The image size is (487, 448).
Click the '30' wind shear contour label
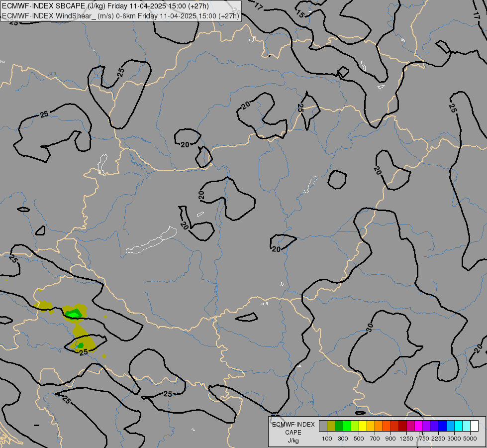click(369, 328)
